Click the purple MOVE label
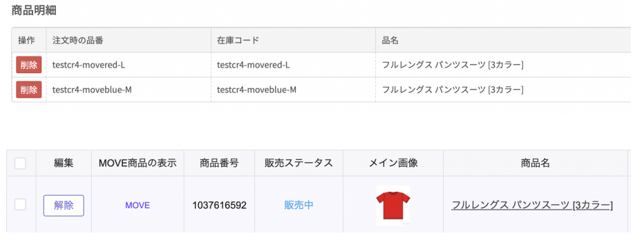Viewport: 644px width, 249px height. point(138,206)
